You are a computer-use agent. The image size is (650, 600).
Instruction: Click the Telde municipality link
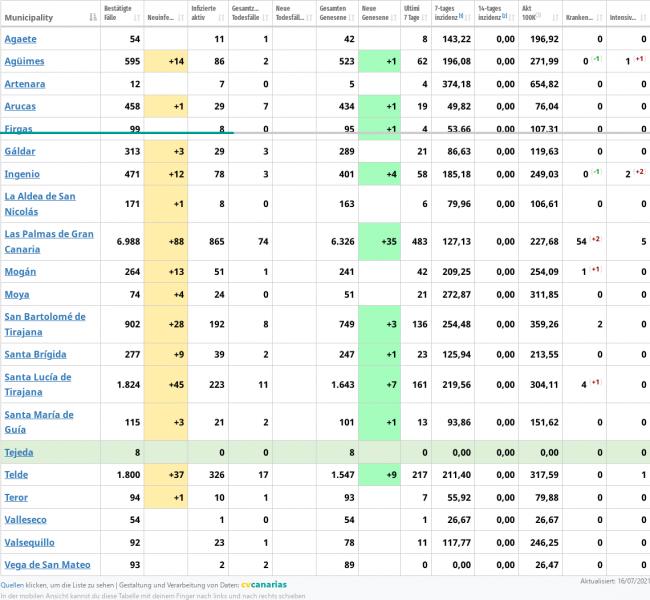17,475
